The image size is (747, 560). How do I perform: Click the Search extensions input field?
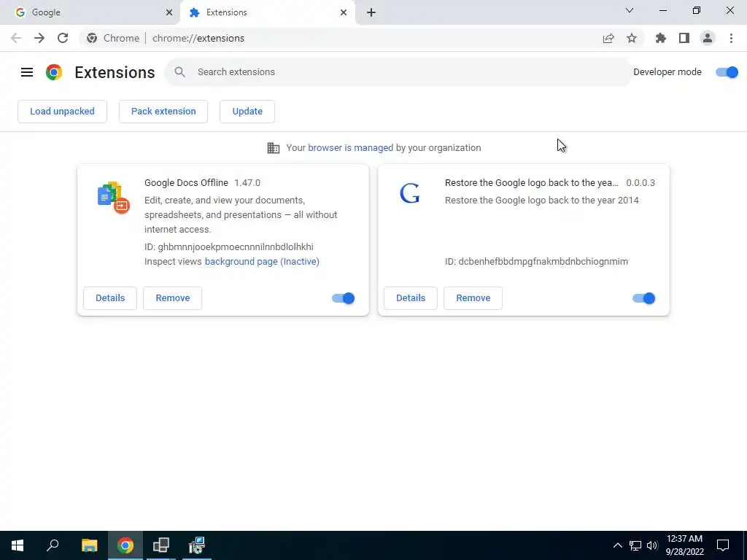[398, 72]
